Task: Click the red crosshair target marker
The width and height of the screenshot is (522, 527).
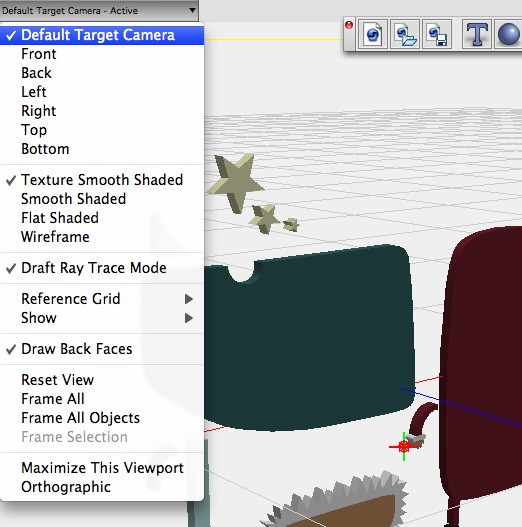Action: pyautogui.click(x=404, y=447)
